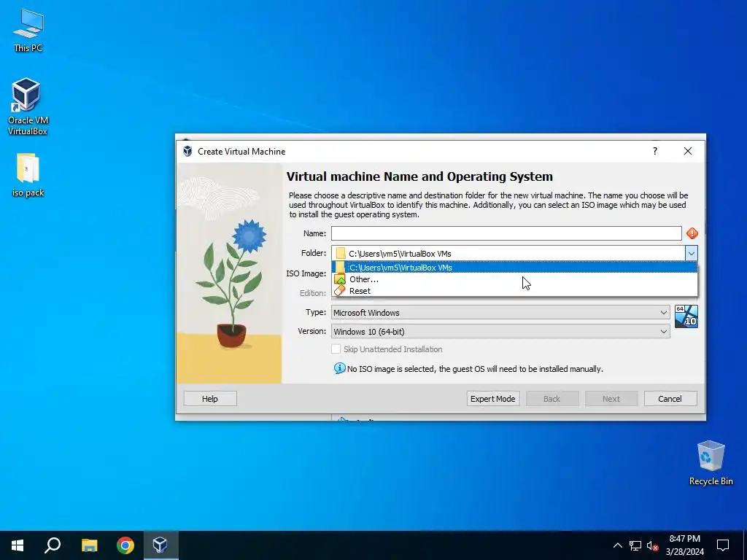
Task: Launch Google Chrome from taskbar
Action: point(125,545)
